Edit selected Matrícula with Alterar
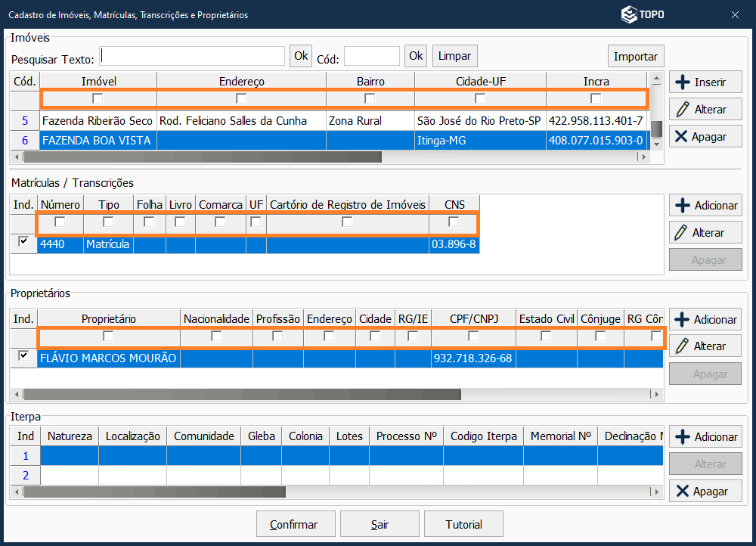The height and width of the screenshot is (546, 756). pos(705,233)
